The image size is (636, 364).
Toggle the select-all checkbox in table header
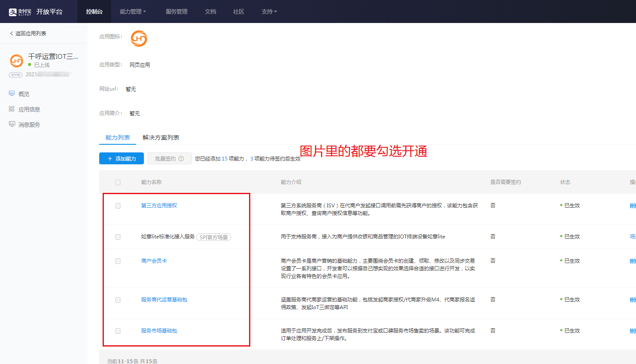point(118,182)
